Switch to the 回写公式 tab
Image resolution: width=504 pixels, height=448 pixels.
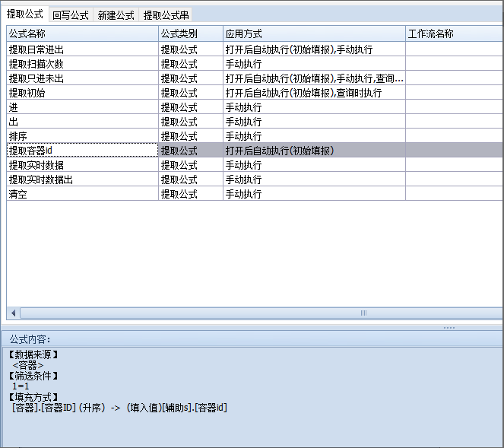coord(71,14)
